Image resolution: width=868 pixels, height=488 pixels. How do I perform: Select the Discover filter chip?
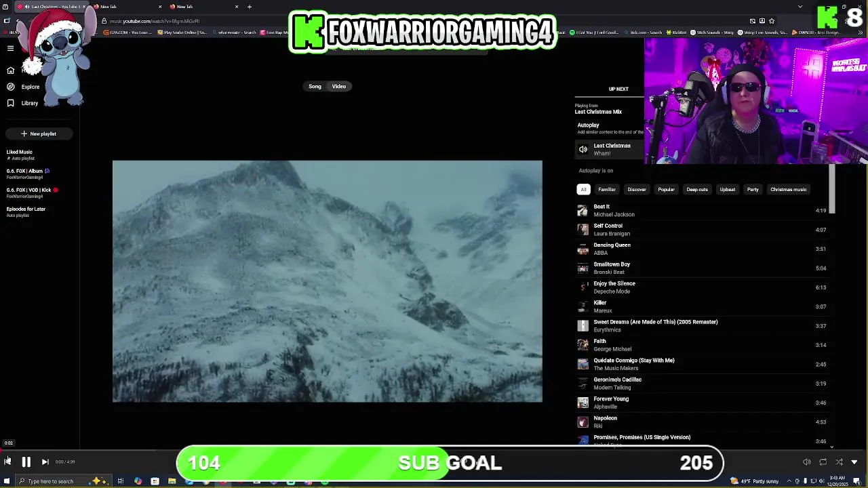[x=637, y=189]
